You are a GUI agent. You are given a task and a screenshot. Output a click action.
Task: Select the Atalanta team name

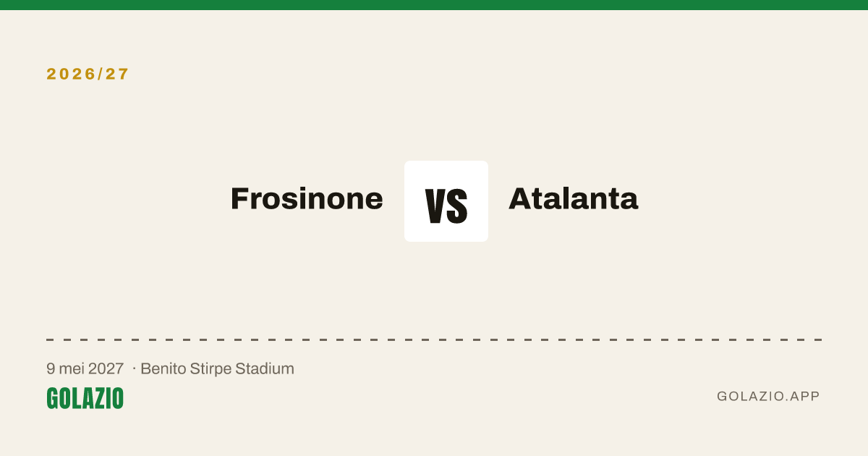click(574, 198)
